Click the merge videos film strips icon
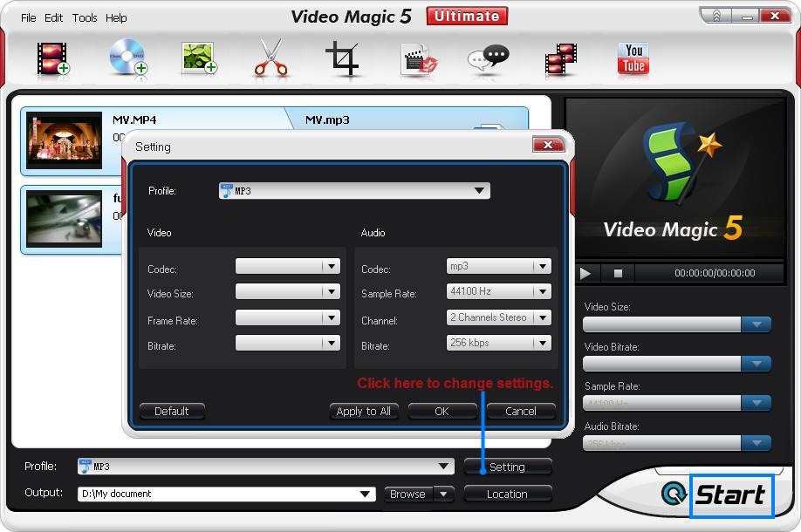 click(561, 59)
